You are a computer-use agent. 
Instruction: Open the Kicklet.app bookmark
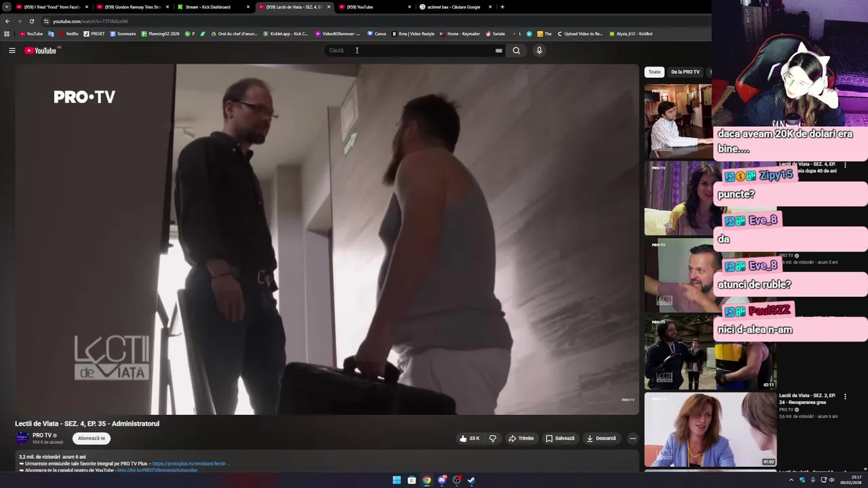click(285, 33)
